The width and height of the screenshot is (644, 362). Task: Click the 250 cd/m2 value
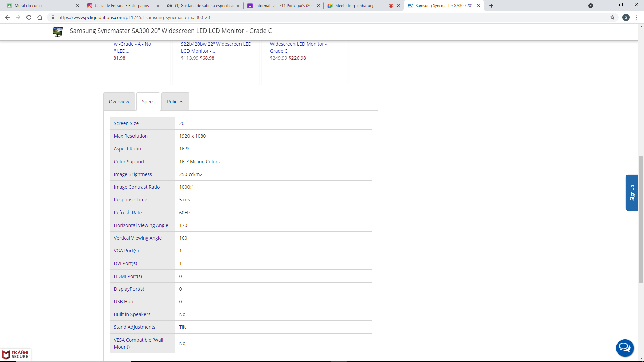(191, 174)
